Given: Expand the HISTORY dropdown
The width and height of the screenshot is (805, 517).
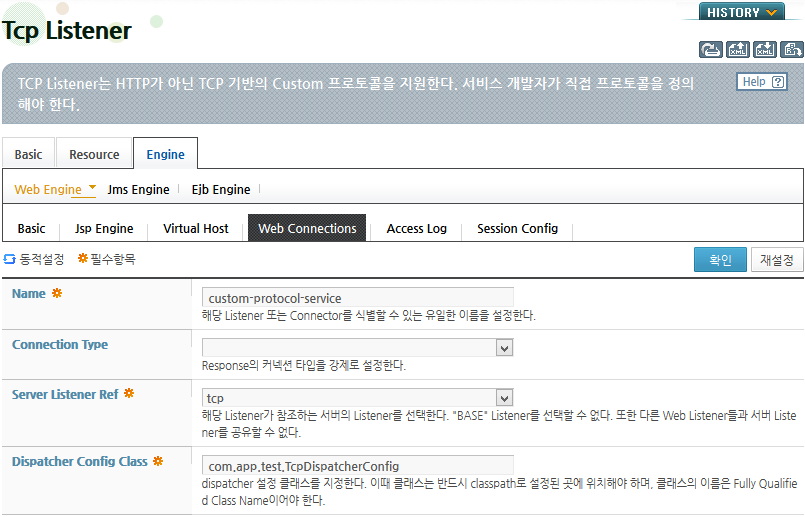Looking at the screenshot, I should pyautogui.click(x=741, y=12).
